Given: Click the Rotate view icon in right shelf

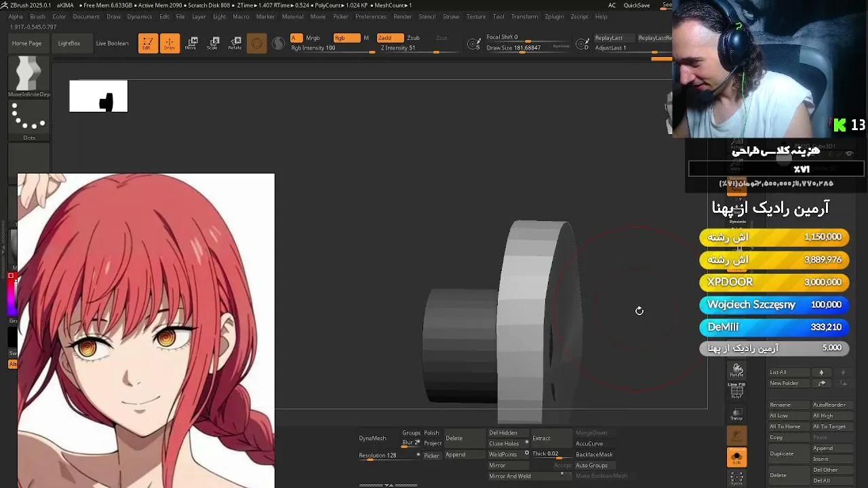Looking at the screenshot, I should pos(737,371).
